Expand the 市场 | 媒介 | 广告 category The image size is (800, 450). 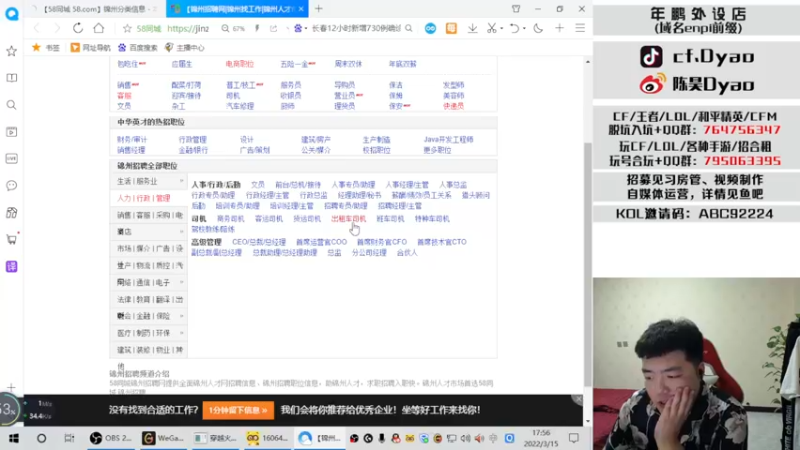pyautogui.click(x=148, y=248)
